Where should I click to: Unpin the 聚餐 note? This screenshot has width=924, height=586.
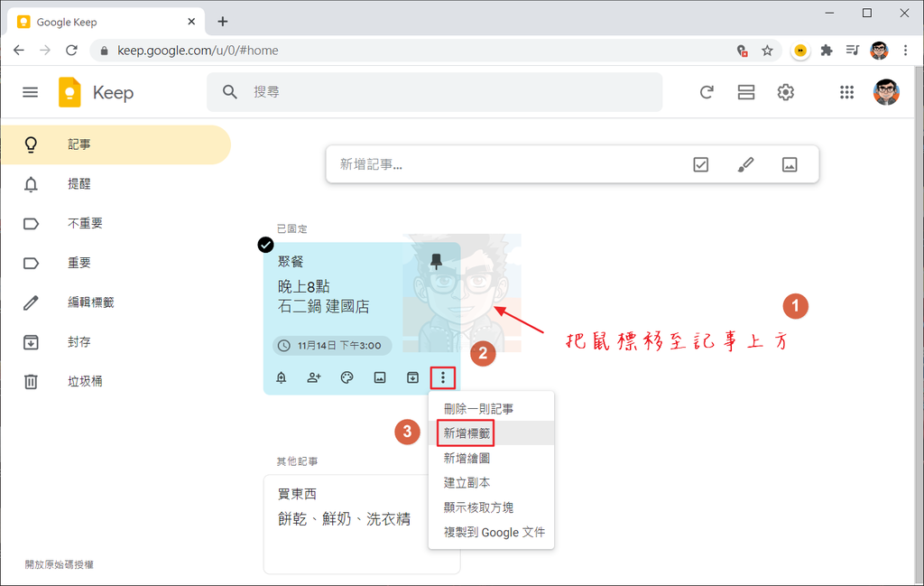pyautogui.click(x=436, y=261)
